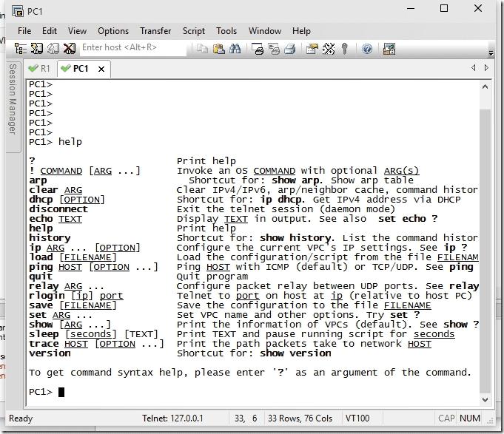This screenshot has width=504, height=434.
Task: Click the 'trace HOST [OPTION ...]' entry
Action: pyautogui.click(x=96, y=344)
